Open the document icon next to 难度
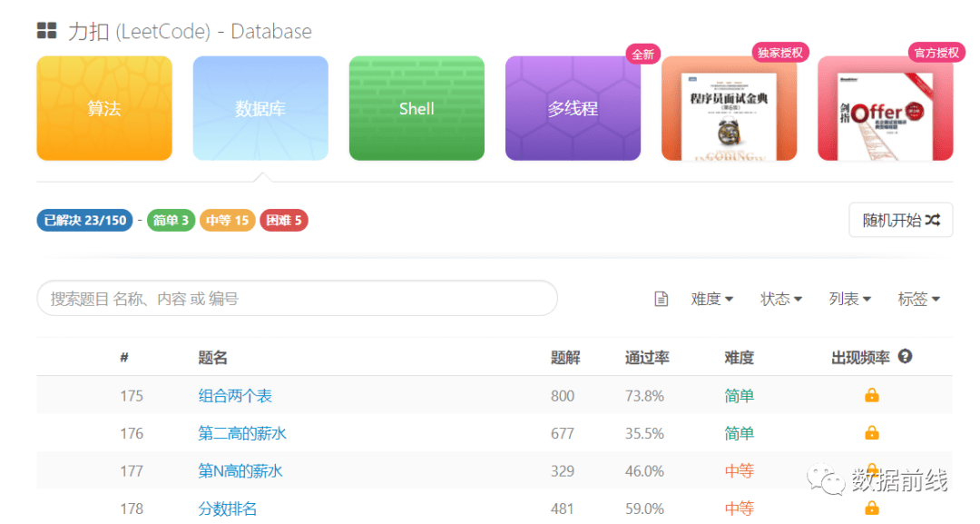 coord(661,299)
